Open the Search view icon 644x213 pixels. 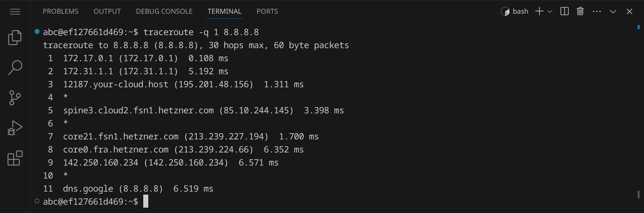click(x=15, y=68)
